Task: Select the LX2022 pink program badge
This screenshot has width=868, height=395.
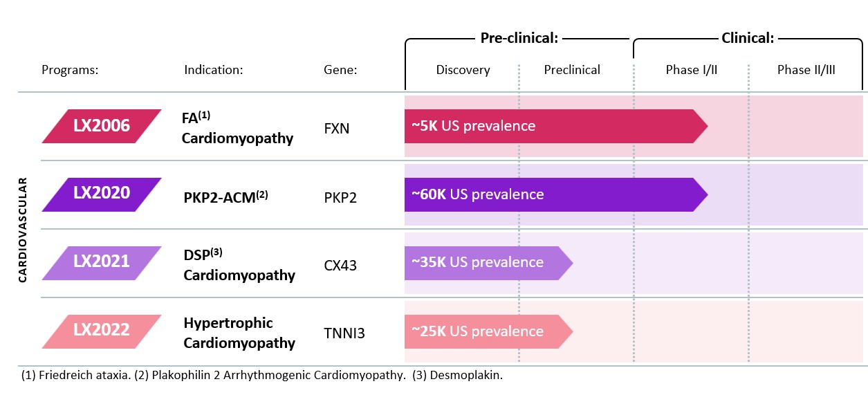Action: (x=102, y=331)
